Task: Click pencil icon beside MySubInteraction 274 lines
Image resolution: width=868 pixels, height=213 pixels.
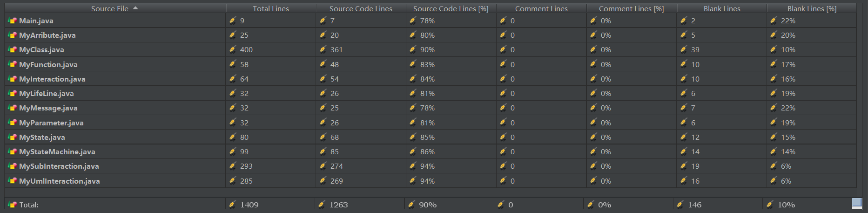Action: (x=323, y=166)
